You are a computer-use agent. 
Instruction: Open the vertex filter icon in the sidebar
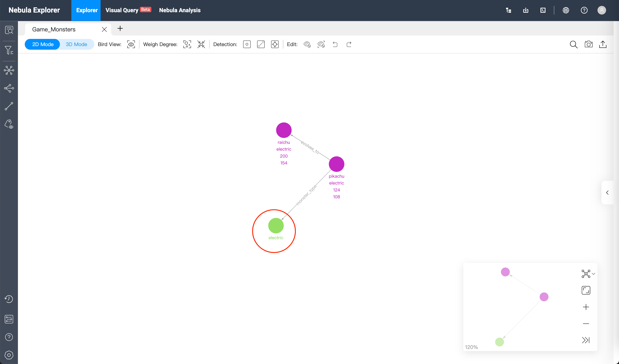[9, 50]
